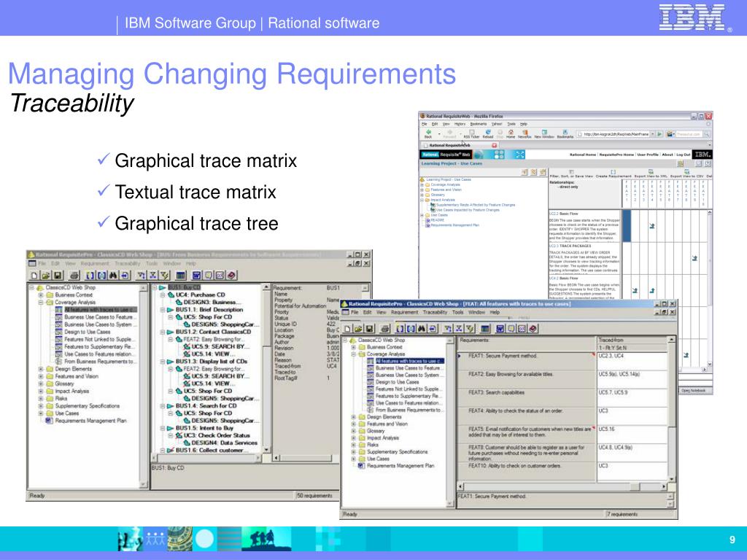Click horizontal scrollbar in FEAT requirements table
This screenshot has width=747, height=560.
(562, 486)
